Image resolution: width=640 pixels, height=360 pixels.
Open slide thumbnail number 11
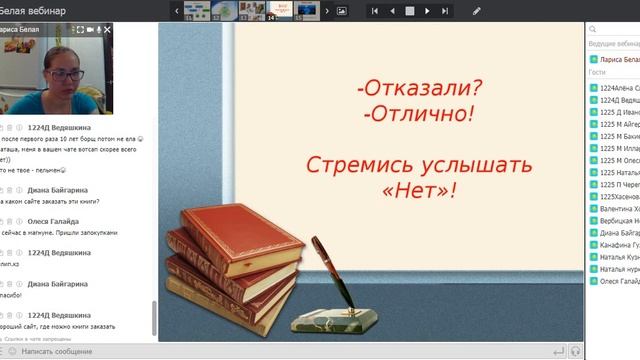click(197, 11)
